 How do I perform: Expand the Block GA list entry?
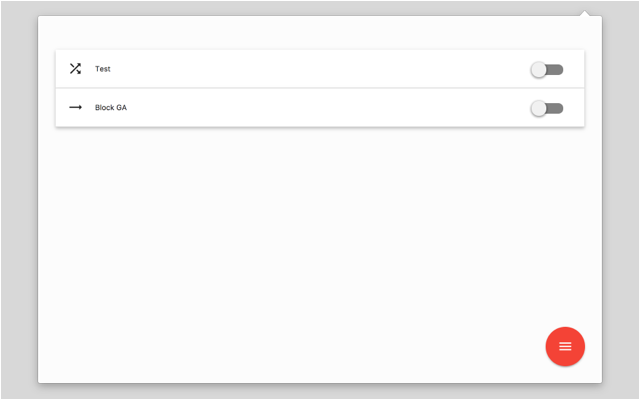click(x=320, y=107)
